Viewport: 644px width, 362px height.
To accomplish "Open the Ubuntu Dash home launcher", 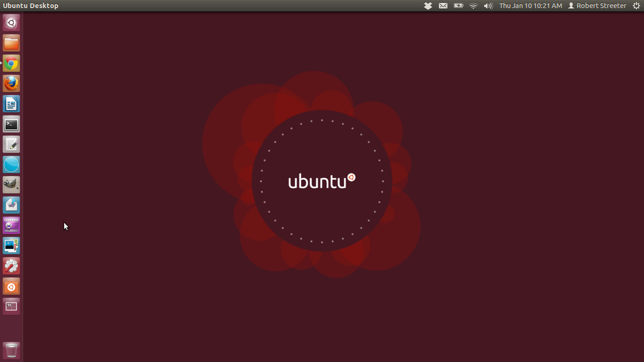I will point(11,23).
